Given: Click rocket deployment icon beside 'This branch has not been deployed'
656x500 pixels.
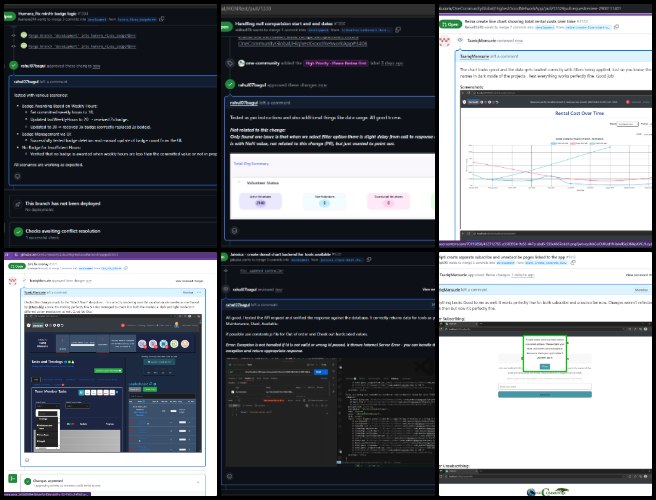Looking at the screenshot, I should pos(18,204).
